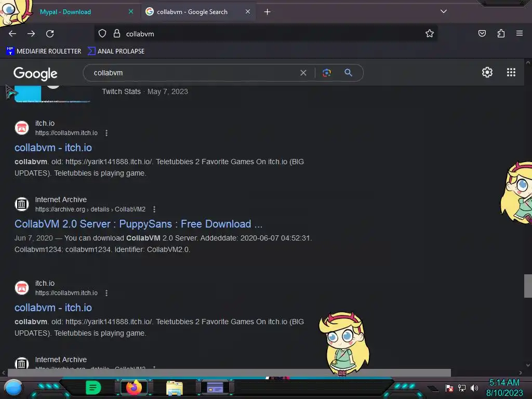Open the MEDIAFIRE ROULETTER bookmark

click(44, 51)
